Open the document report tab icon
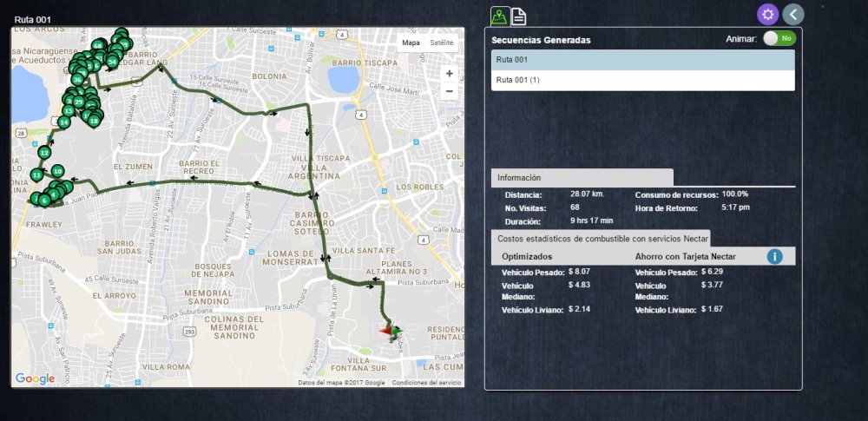The image size is (868, 421). [518, 16]
